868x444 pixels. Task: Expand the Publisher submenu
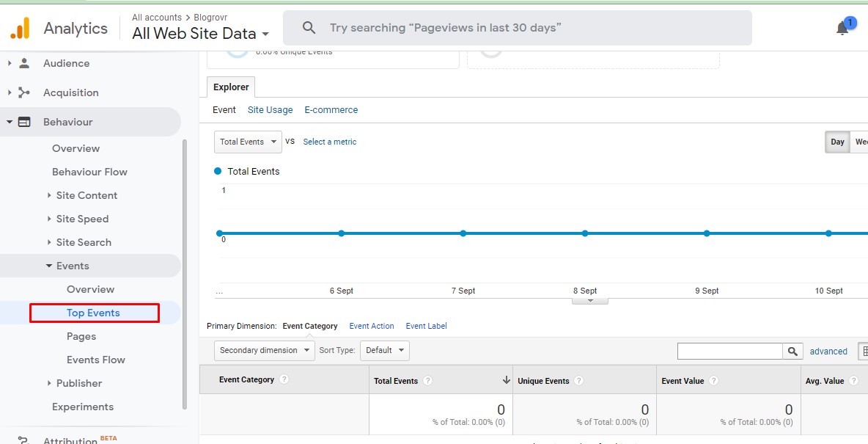[49, 383]
